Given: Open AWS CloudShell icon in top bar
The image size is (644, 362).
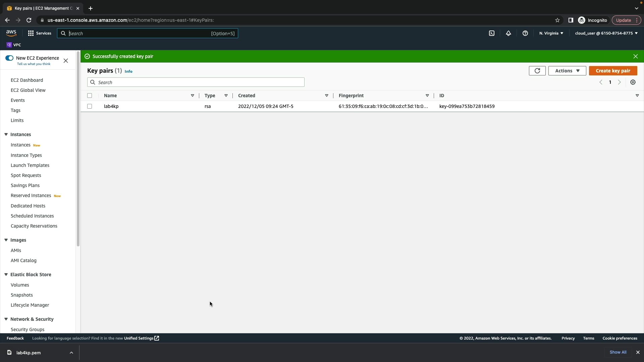Looking at the screenshot, I should click(492, 33).
